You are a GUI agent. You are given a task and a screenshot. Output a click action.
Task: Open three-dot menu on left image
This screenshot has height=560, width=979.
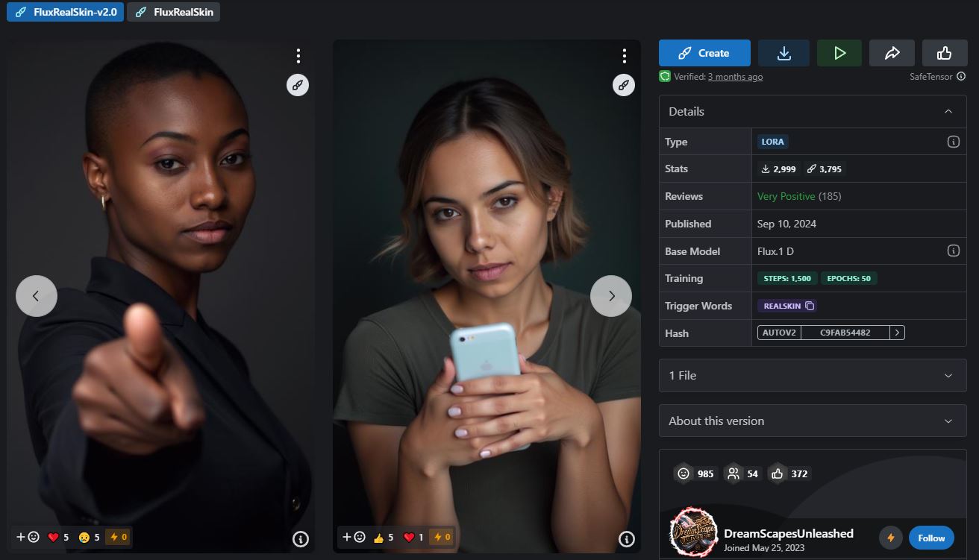pos(298,56)
